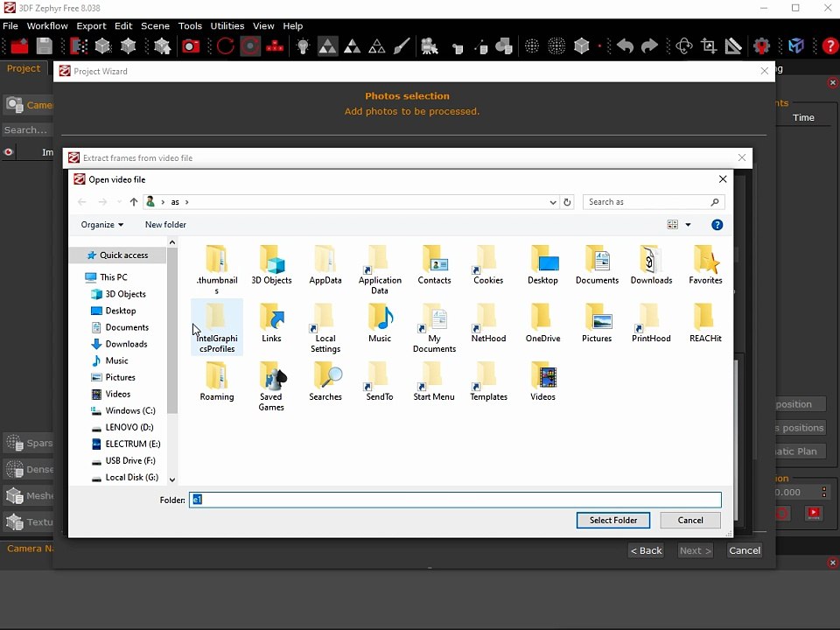Click the paint brush toolbar icon
Screen dimensions: 840x630
pos(402,46)
